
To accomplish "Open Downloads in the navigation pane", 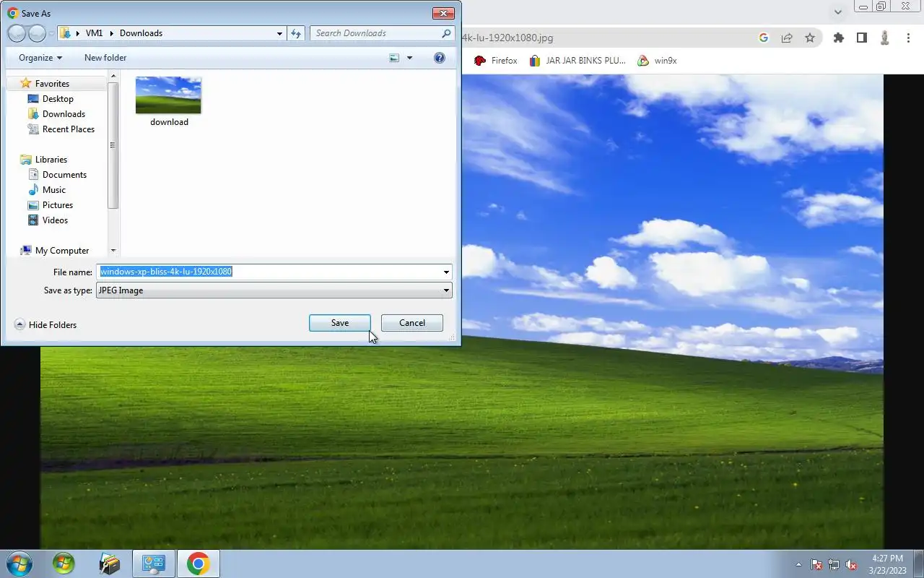I will coord(64,114).
